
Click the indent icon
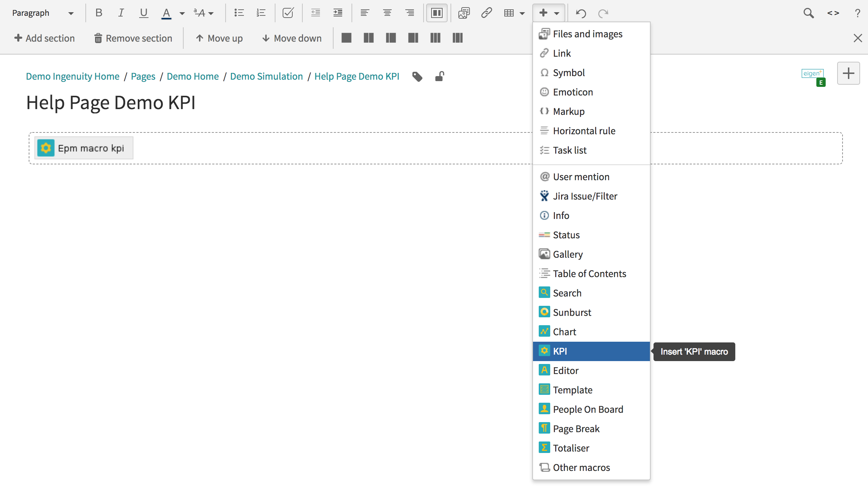click(x=338, y=13)
